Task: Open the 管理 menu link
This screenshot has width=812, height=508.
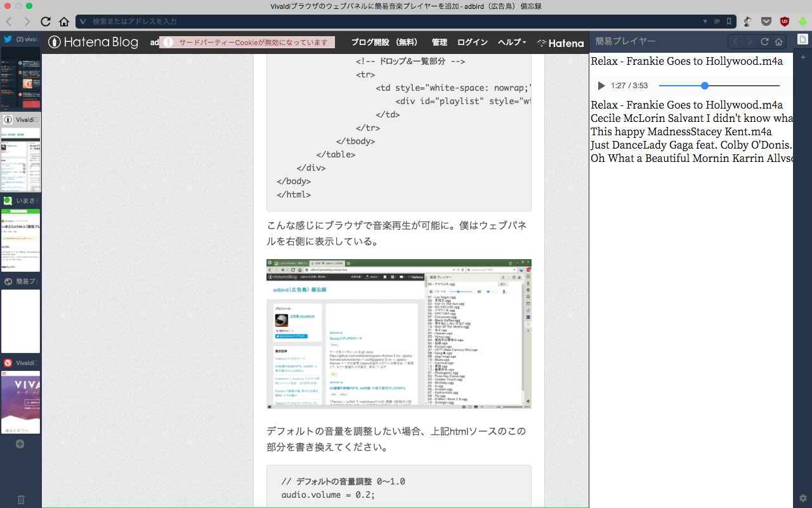Action: tap(440, 43)
